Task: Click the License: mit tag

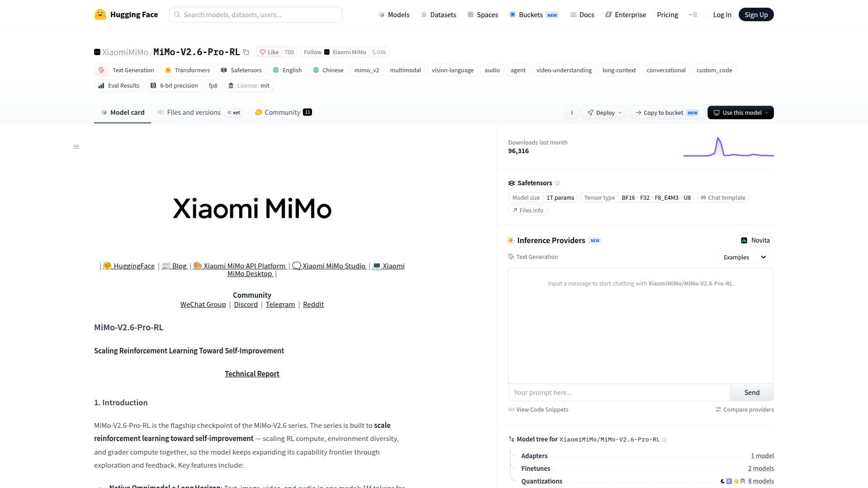Action: [x=249, y=85]
